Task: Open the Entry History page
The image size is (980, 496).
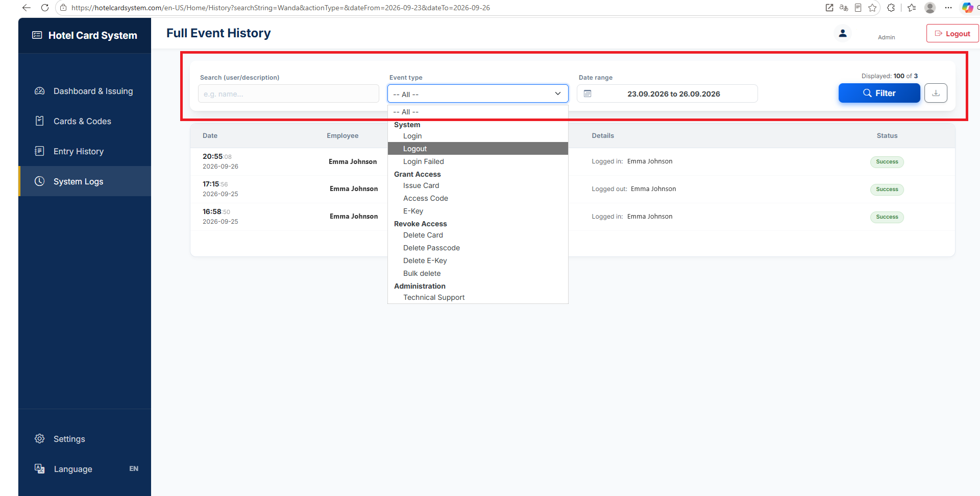Action: [x=85, y=151]
